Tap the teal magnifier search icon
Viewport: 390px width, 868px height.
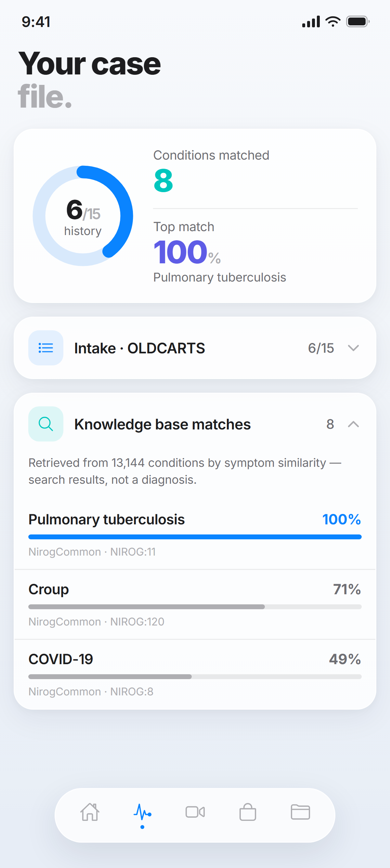tap(46, 424)
